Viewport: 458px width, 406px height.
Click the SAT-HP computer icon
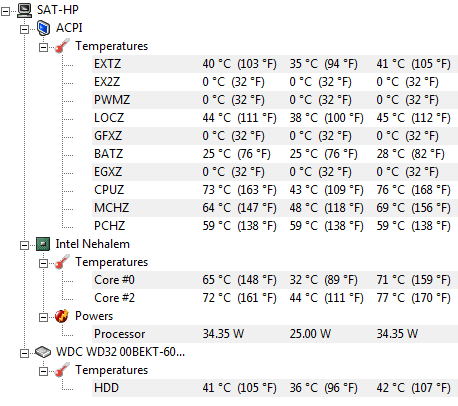[24, 10]
